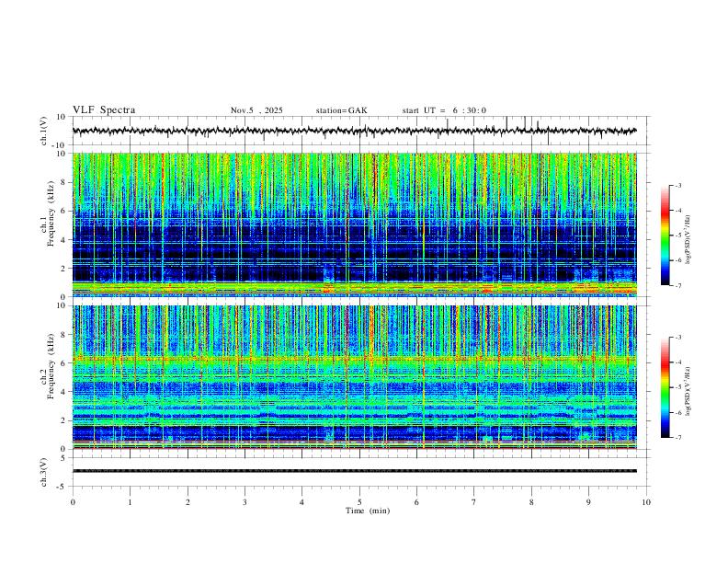Click the '9' tick label on time axis
The height and width of the screenshot is (563, 728).
point(588,502)
